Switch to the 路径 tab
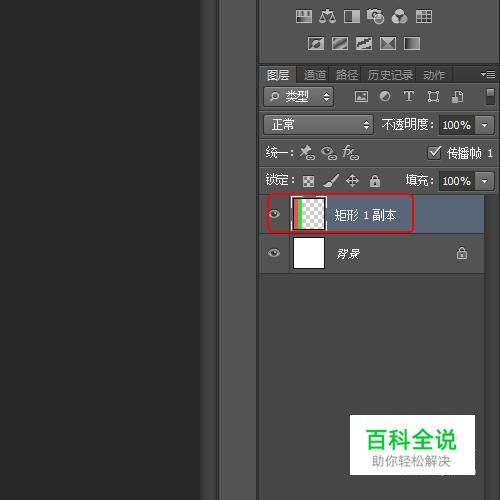 tap(347, 75)
